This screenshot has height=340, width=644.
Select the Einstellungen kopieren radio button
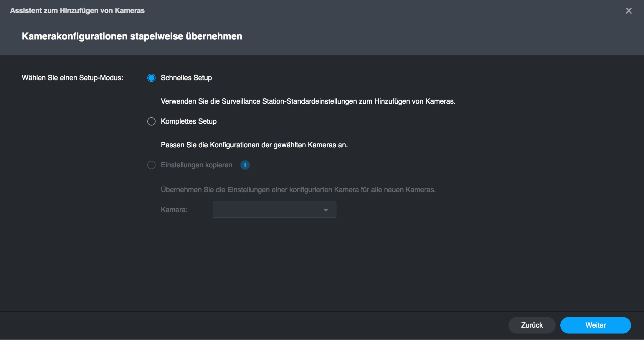151,165
